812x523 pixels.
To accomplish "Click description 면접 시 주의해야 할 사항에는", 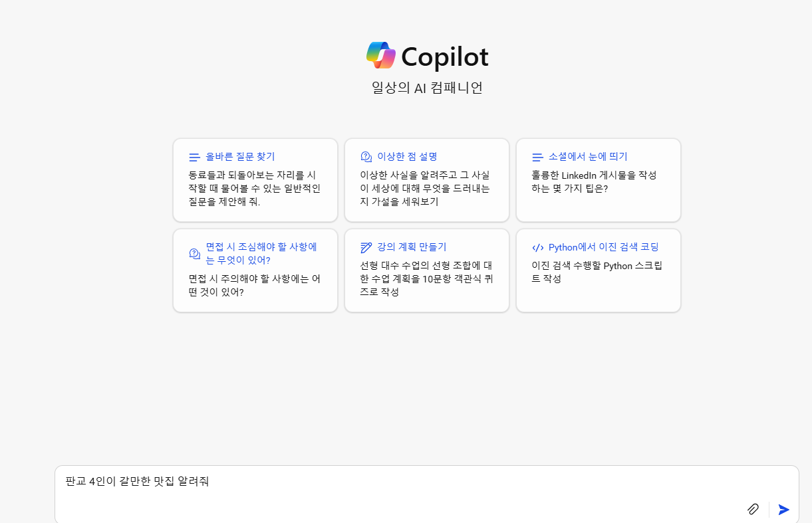I will [x=255, y=285].
